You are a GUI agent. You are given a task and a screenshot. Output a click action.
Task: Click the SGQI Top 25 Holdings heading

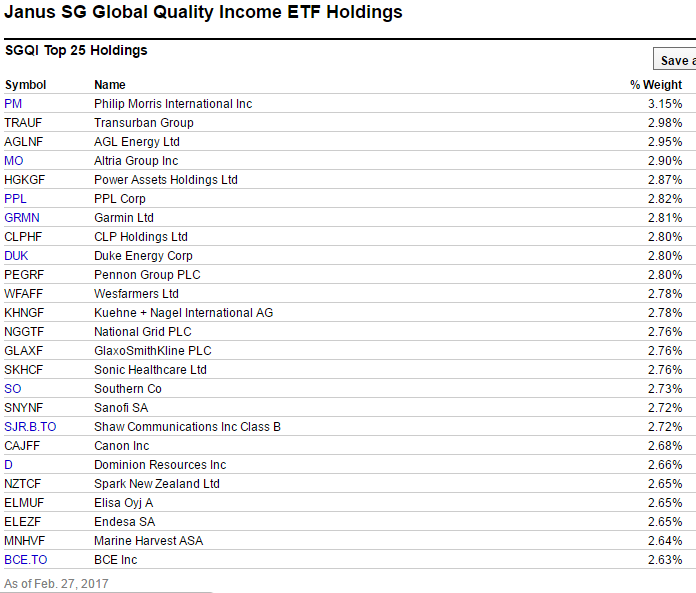click(76, 51)
